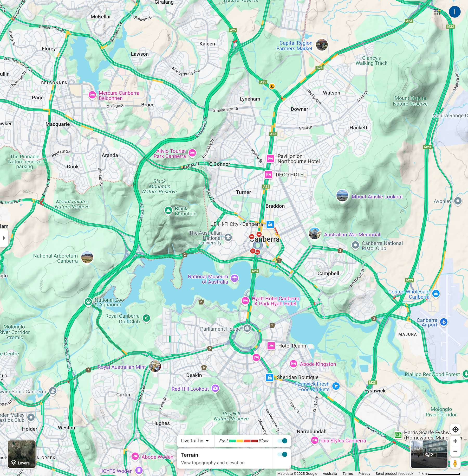Click the Australia footer link
Screen dimensions: 468x476
pos(330,473)
